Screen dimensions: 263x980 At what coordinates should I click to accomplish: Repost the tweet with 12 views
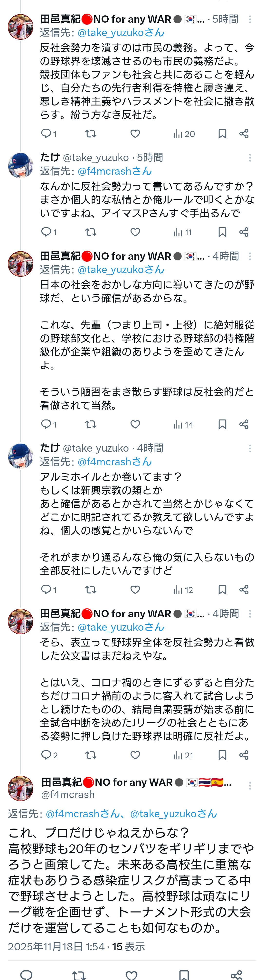90,590
